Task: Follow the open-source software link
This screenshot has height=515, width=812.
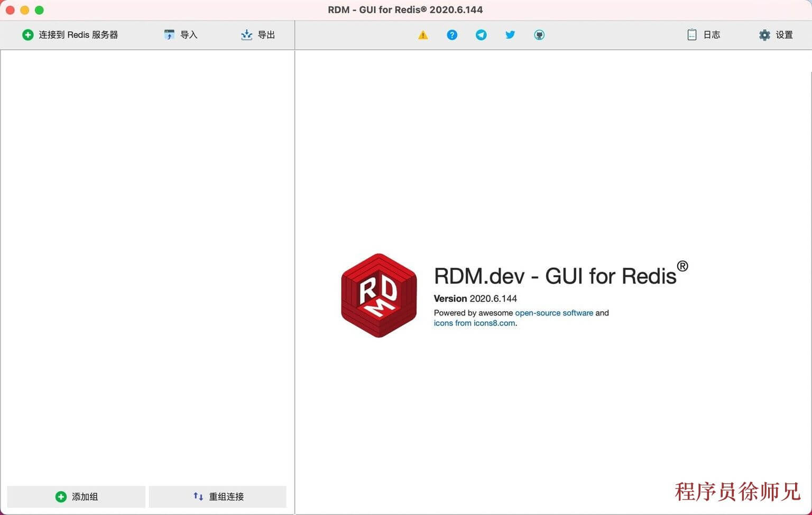Action: tap(554, 313)
